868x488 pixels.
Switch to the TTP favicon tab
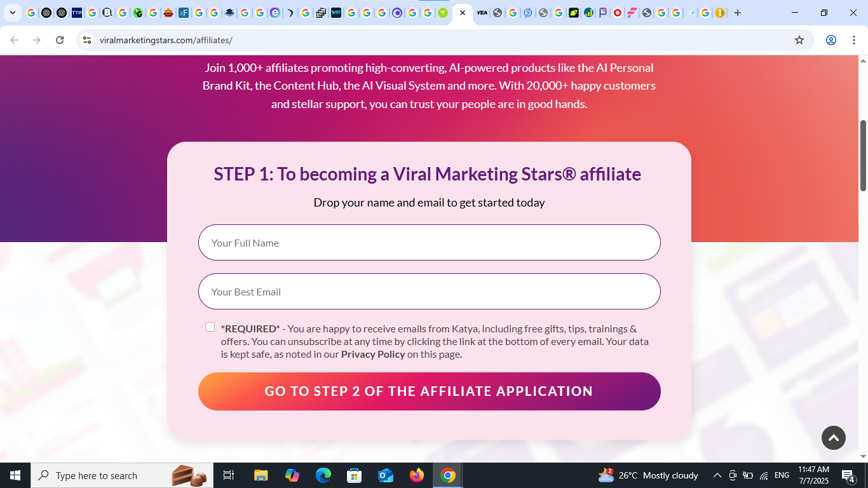[77, 13]
